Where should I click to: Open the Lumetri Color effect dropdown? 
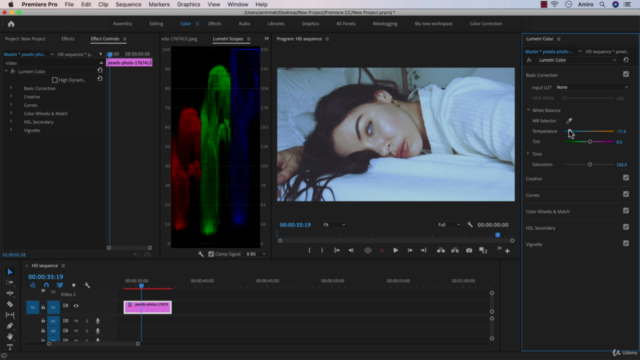(577, 60)
